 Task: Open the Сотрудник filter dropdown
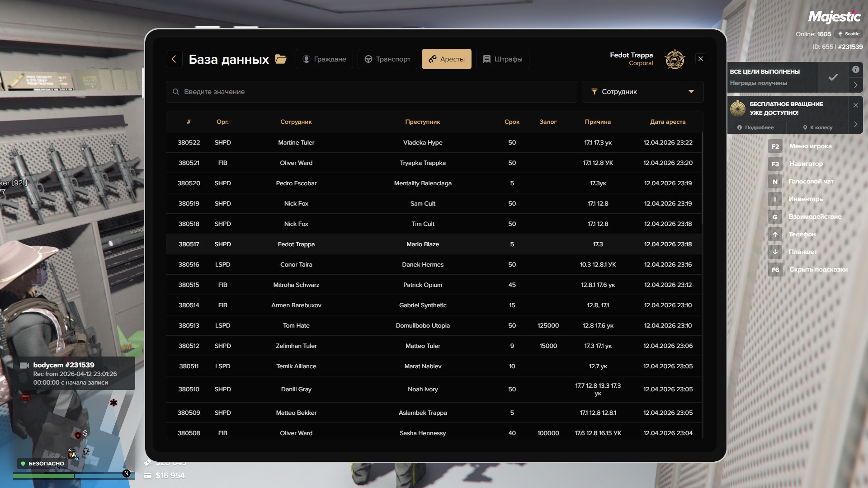click(x=642, y=92)
